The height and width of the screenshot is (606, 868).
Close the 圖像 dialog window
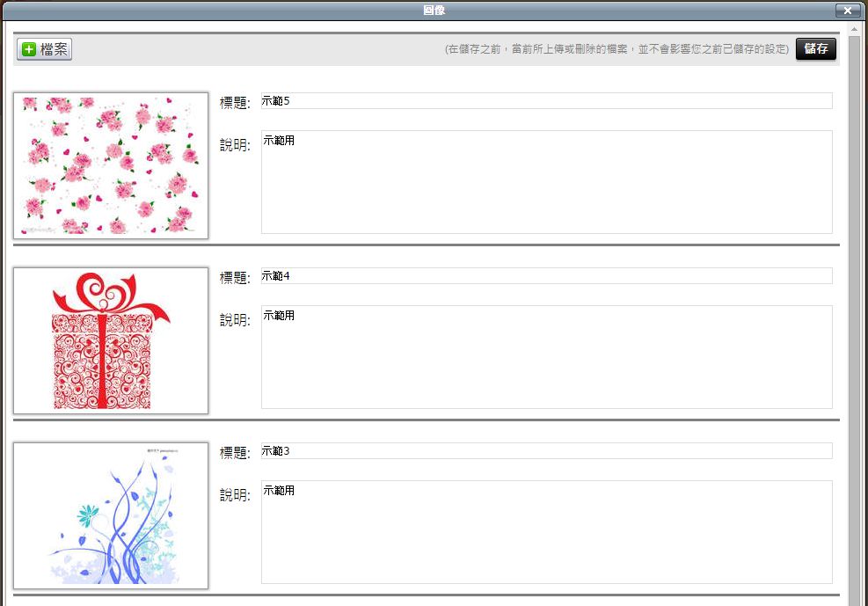847,10
